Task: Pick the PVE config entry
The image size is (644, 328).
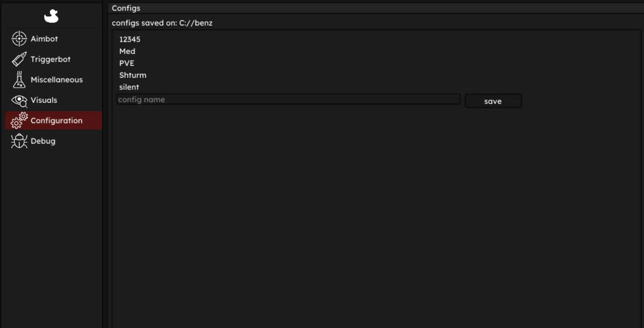Action: pos(127,63)
